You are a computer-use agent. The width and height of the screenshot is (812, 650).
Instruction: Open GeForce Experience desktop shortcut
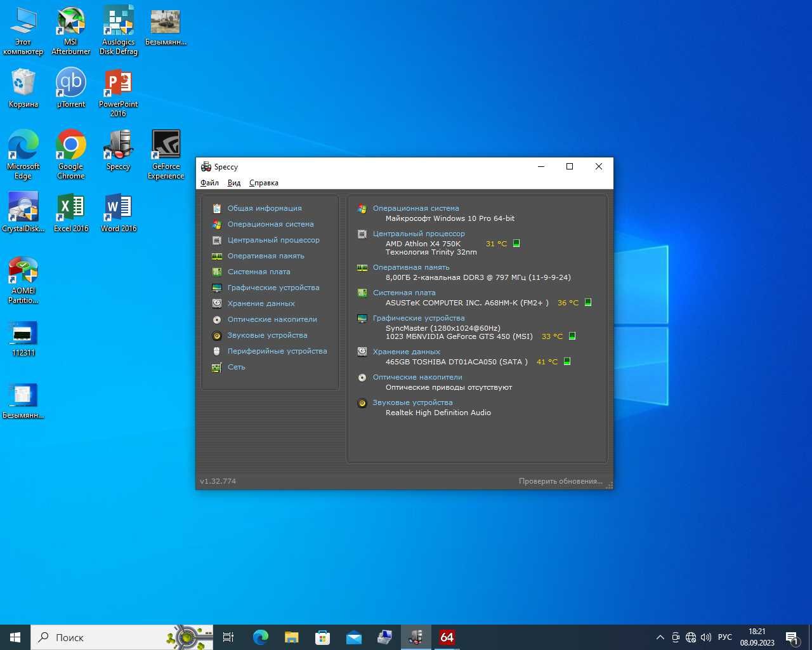pyautogui.click(x=166, y=155)
